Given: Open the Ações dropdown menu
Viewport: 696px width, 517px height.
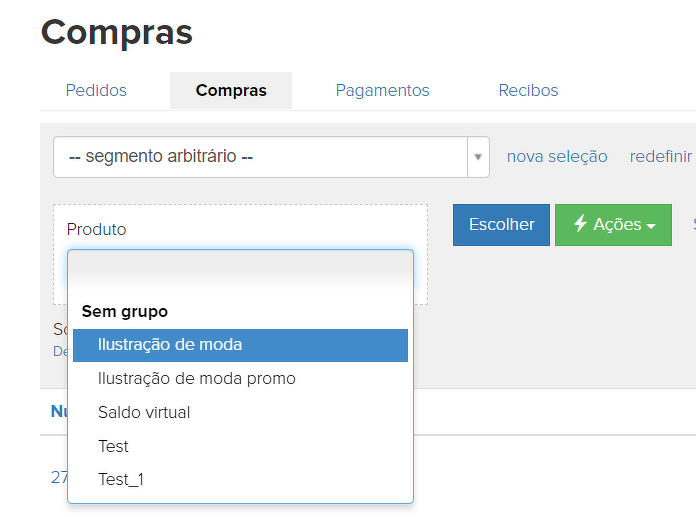Looking at the screenshot, I should click(x=613, y=225).
